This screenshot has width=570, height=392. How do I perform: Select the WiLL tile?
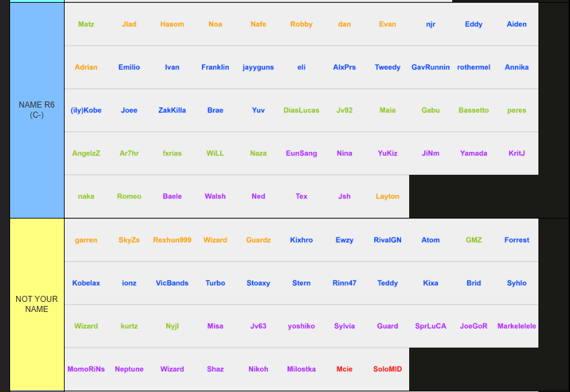click(215, 153)
